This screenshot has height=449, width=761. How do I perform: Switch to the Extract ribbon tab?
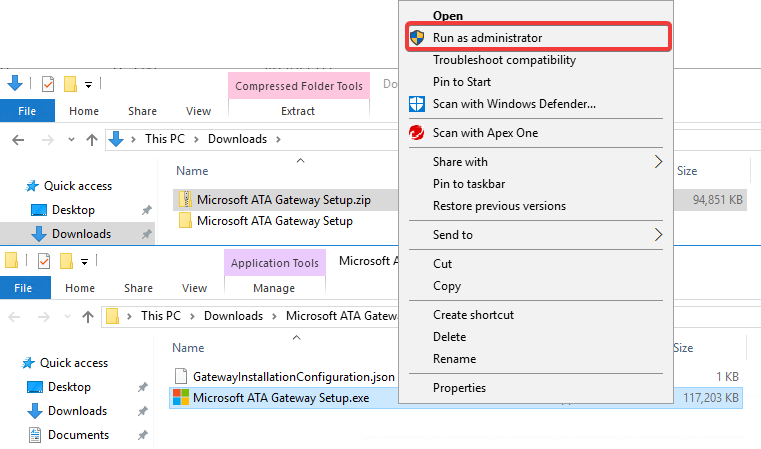(x=298, y=111)
